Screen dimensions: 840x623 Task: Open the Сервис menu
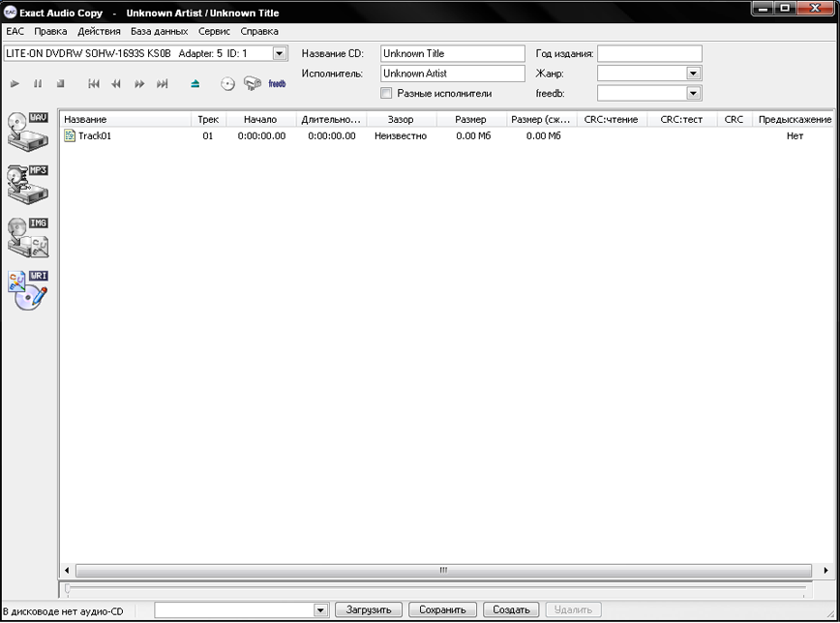[x=214, y=31]
